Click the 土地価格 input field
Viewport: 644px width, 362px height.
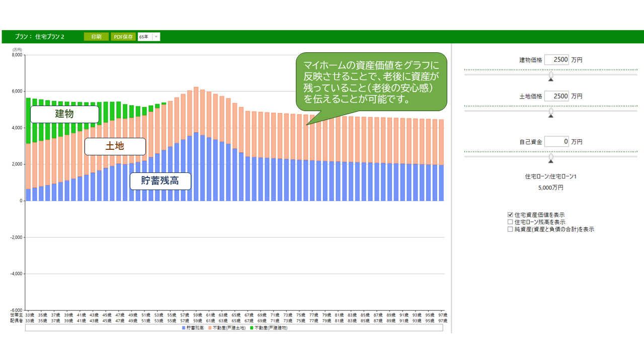point(556,96)
